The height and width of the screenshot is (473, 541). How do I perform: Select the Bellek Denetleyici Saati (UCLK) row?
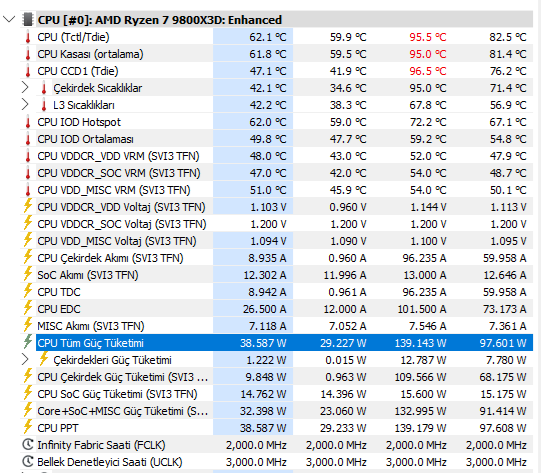click(x=277, y=462)
